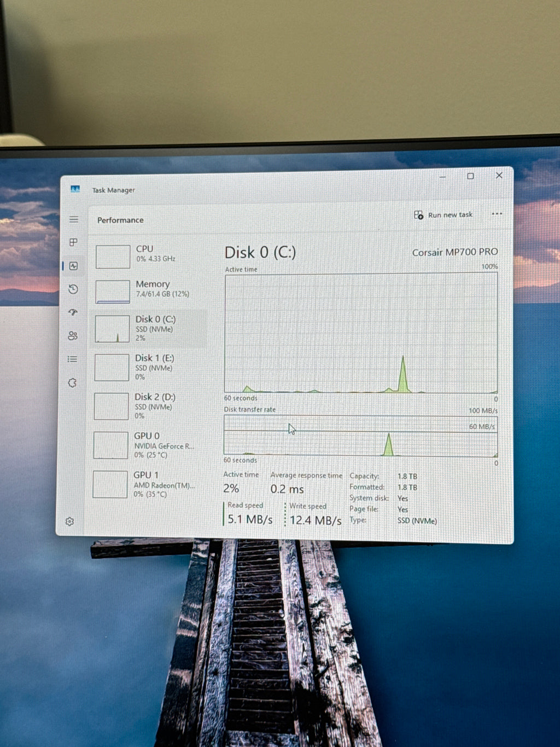560x747 pixels.
Task: Open the hamburger navigation menu
Action: coord(74,219)
